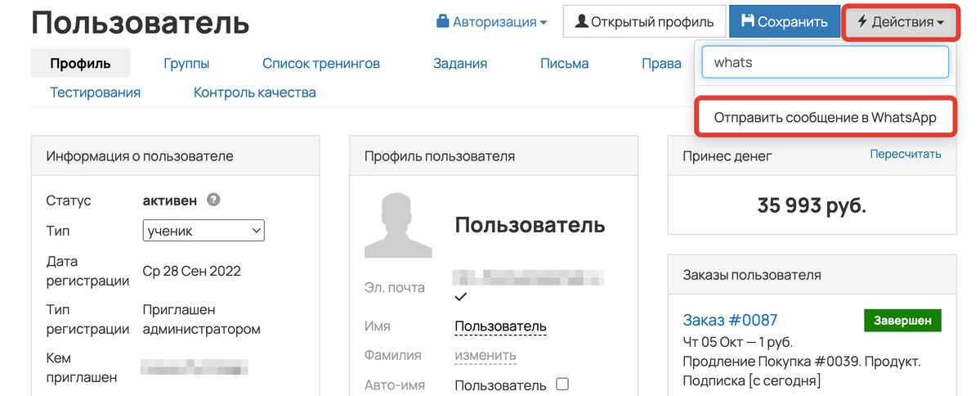Click the Завершен status badge
The image size is (980, 396).
click(902, 320)
